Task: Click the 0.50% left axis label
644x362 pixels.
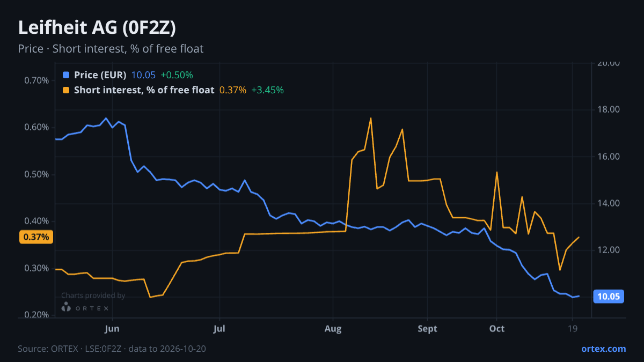Action: coord(36,174)
